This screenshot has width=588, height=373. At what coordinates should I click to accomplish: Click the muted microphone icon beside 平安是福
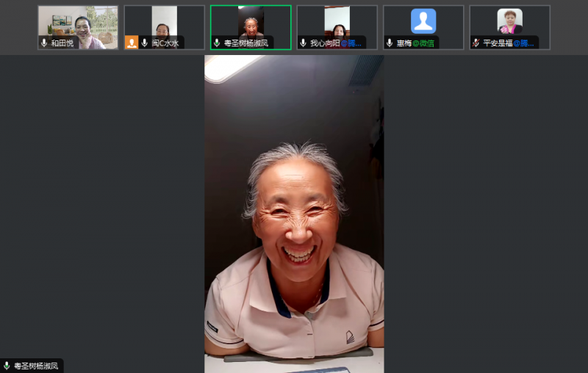(476, 43)
